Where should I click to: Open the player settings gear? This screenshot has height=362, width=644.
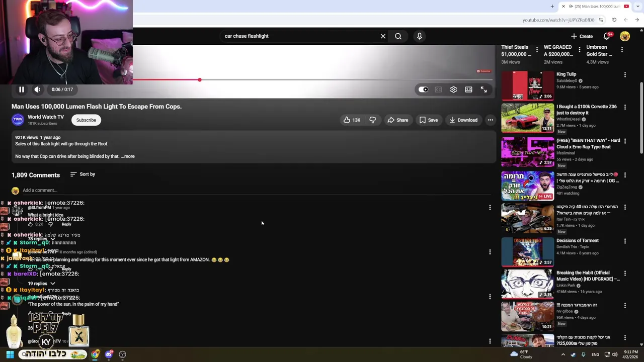(x=453, y=89)
